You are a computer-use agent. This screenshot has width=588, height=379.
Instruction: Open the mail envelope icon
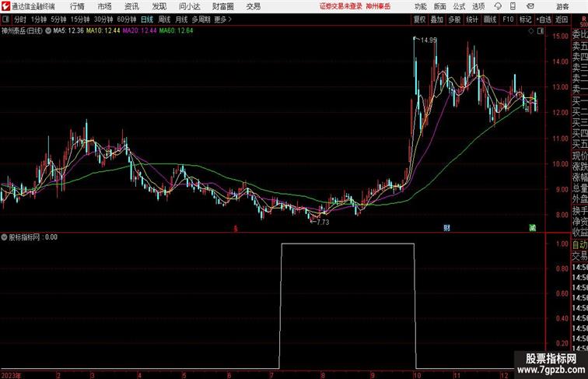pos(530,6)
